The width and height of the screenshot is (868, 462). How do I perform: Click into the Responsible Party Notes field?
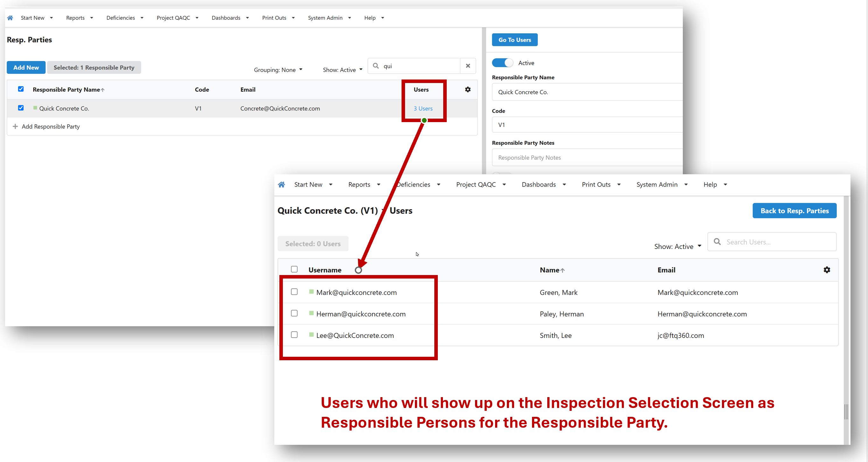pyautogui.click(x=587, y=158)
